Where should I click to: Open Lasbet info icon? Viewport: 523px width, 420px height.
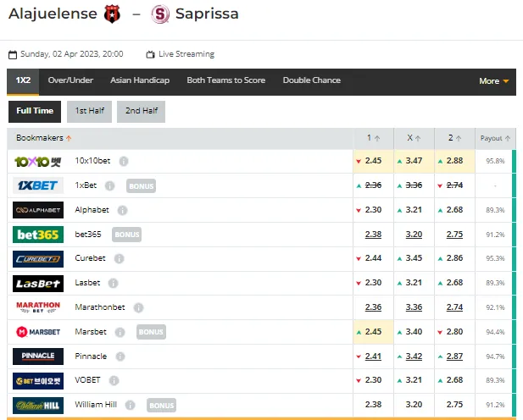(113, 284)
